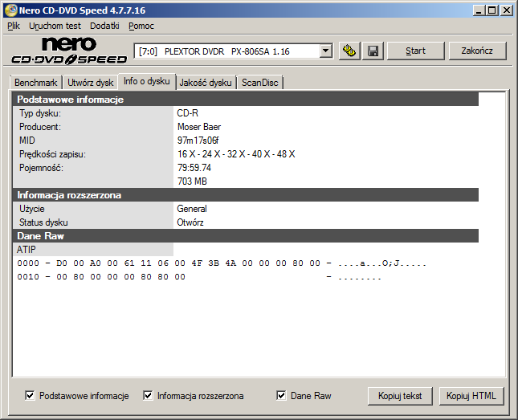This screenshot has height=420, width=518.
Task: Maximize the Nero CD-DVD Speed window
Action: coord(491,10)
